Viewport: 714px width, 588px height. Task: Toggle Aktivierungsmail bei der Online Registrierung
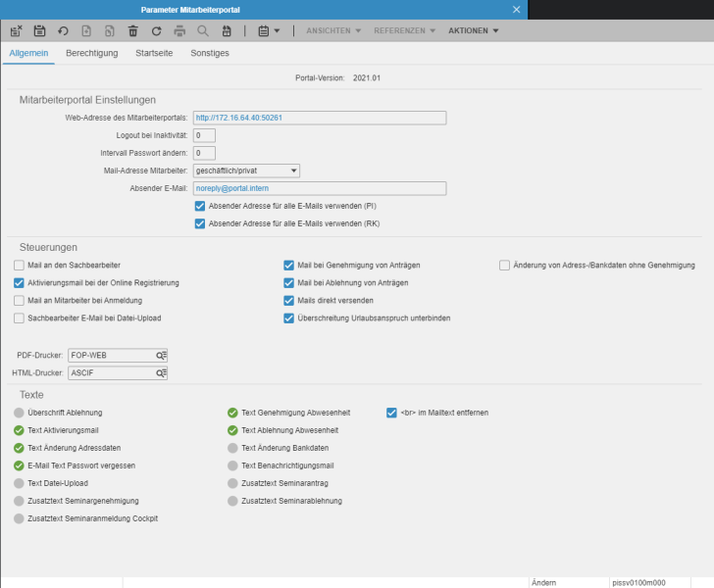point(19,283)
